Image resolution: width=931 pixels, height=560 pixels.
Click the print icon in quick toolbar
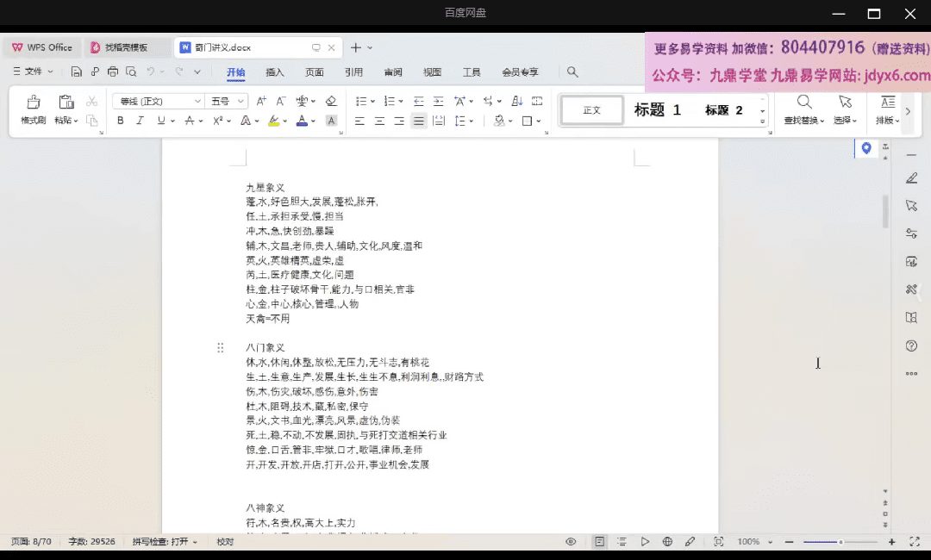pos(112,72)
